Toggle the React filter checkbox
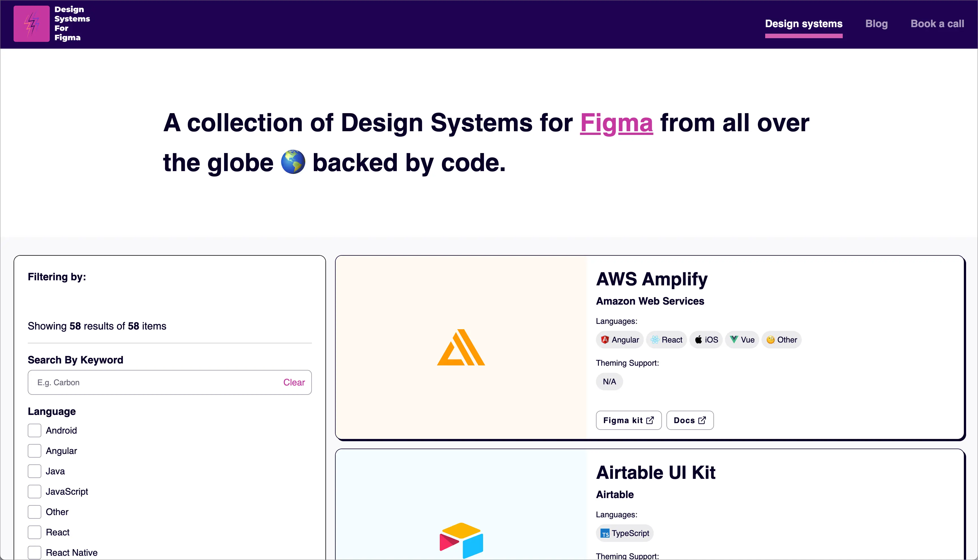The width and height of the screenshot is (978, 560). tap(35, 532)
